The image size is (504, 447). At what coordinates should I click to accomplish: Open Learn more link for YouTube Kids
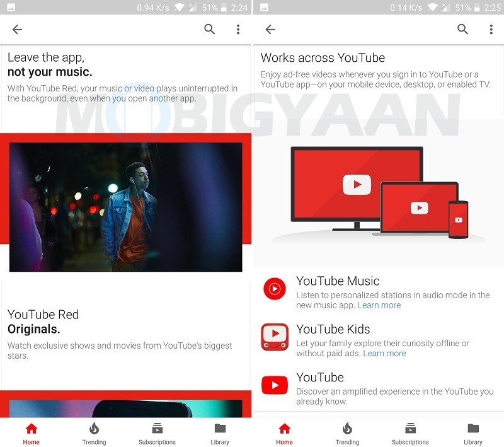(x=384, y=354)
